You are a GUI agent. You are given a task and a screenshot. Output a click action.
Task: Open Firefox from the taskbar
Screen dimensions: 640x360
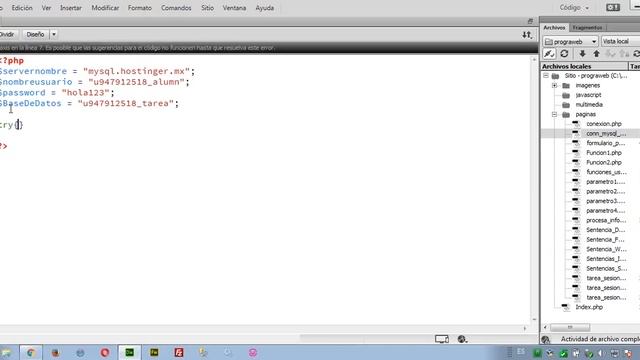pos(55,352)
